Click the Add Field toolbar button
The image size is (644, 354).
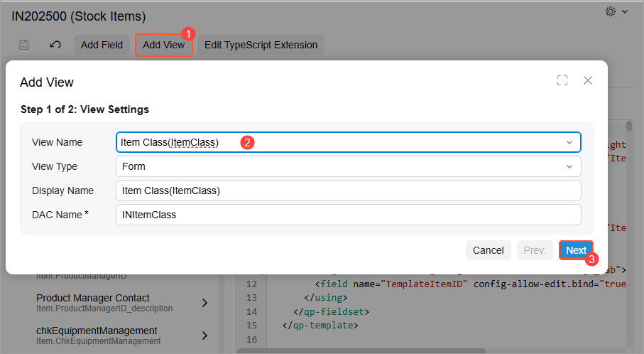pos(102,45)
